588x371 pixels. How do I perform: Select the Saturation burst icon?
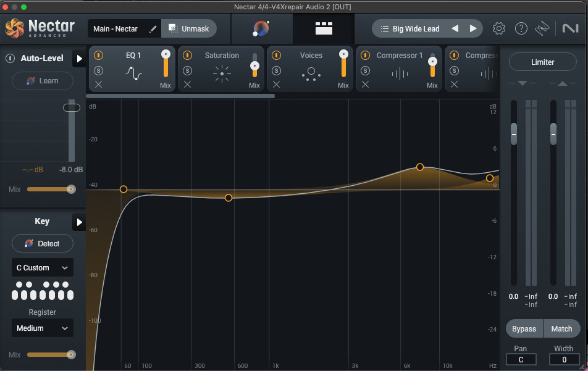click(222, 74)
